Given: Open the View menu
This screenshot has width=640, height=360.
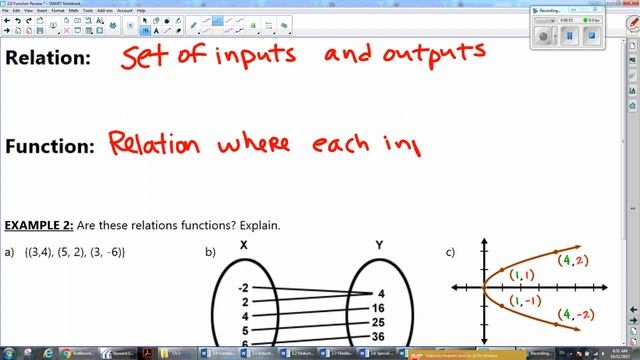Looking at the screenshot, I should tap(29, 11).
